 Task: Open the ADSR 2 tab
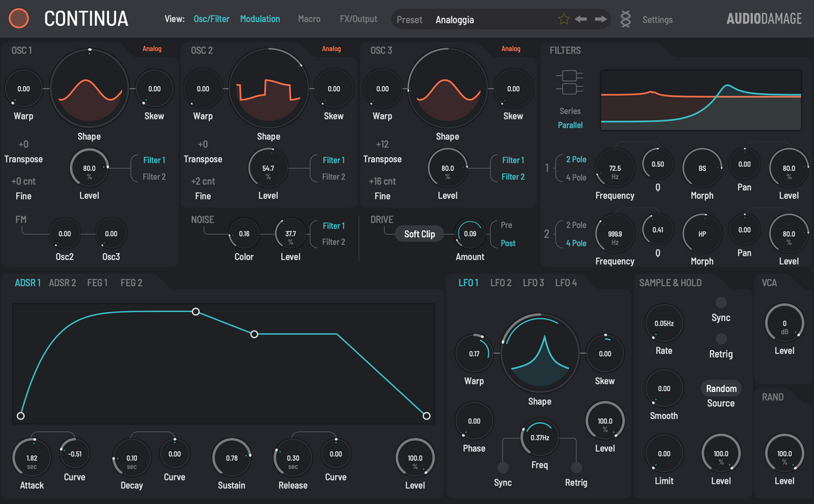tap(62, 283)
